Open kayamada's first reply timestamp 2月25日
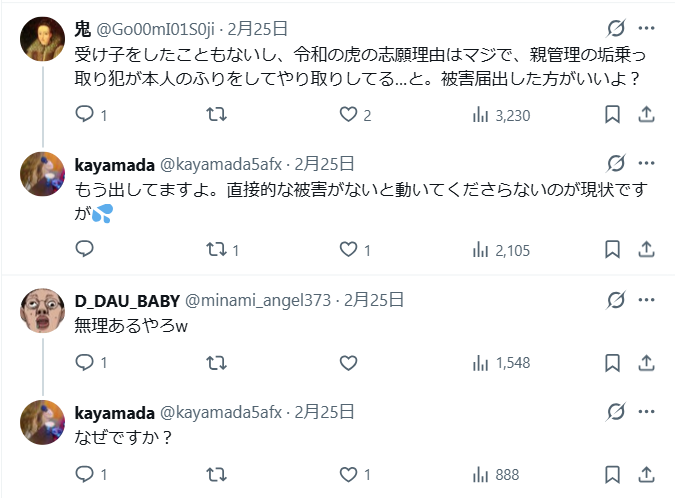The image size is (675, 498). pos(320,163)
